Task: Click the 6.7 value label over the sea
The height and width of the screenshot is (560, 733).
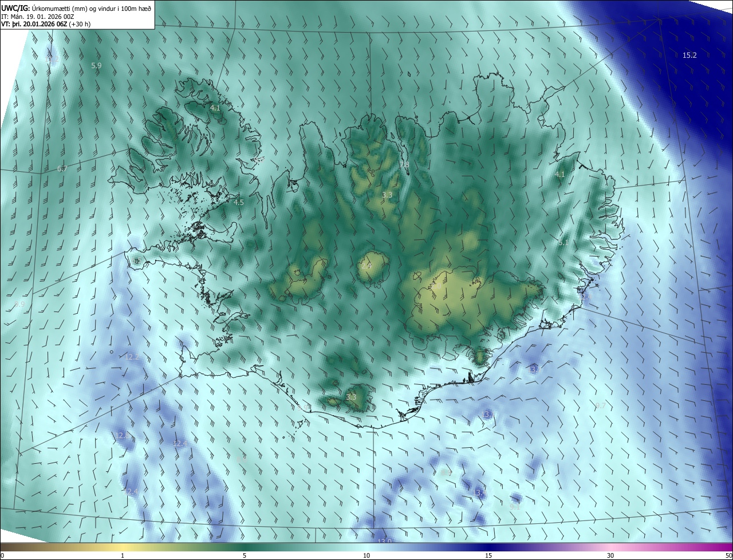Action: point(62,169)
